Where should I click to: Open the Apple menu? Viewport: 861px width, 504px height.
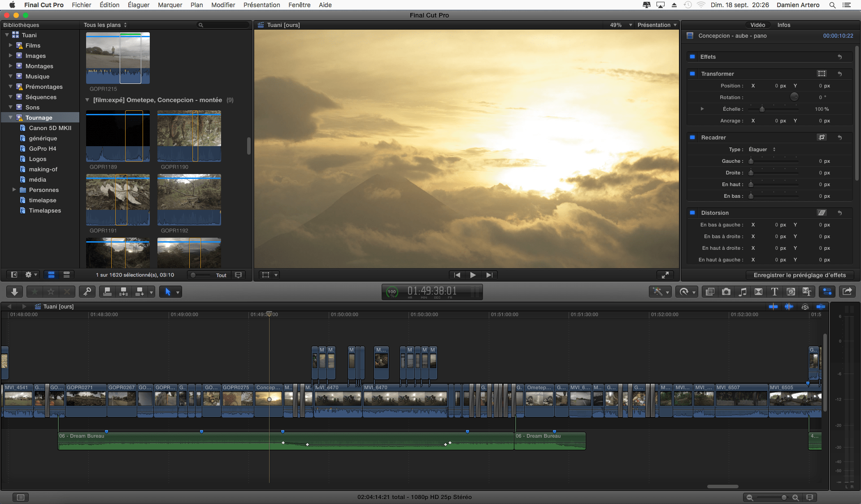click(x=12, y=5)
